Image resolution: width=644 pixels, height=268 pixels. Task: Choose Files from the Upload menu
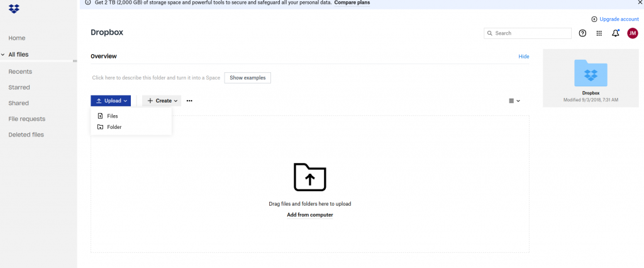131,116
